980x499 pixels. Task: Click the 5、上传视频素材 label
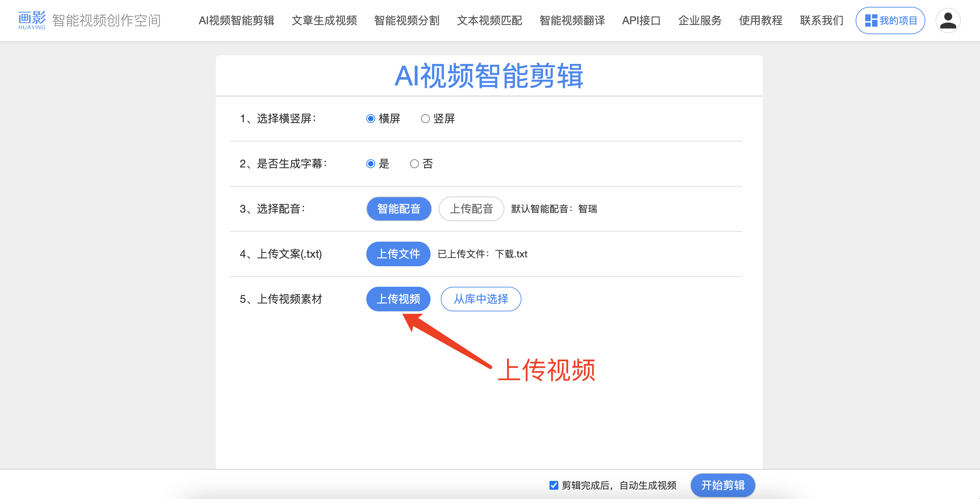coord(281,299)
